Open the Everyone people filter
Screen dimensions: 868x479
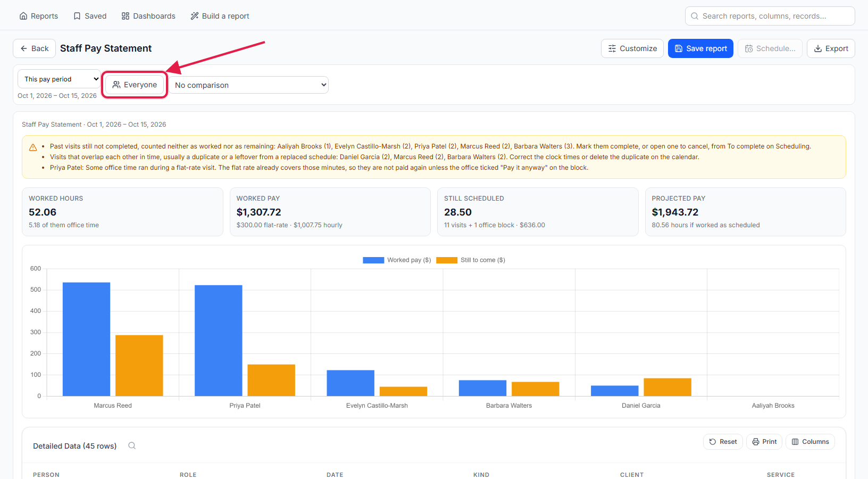(x=135, y=85)
